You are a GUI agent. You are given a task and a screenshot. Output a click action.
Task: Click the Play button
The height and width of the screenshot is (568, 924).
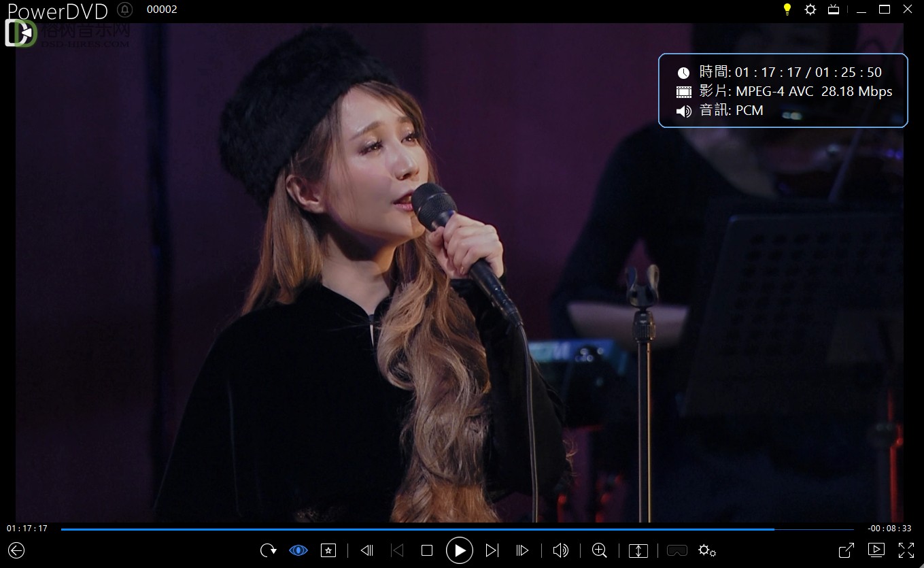pyautogui.click(x=460, y=550)
